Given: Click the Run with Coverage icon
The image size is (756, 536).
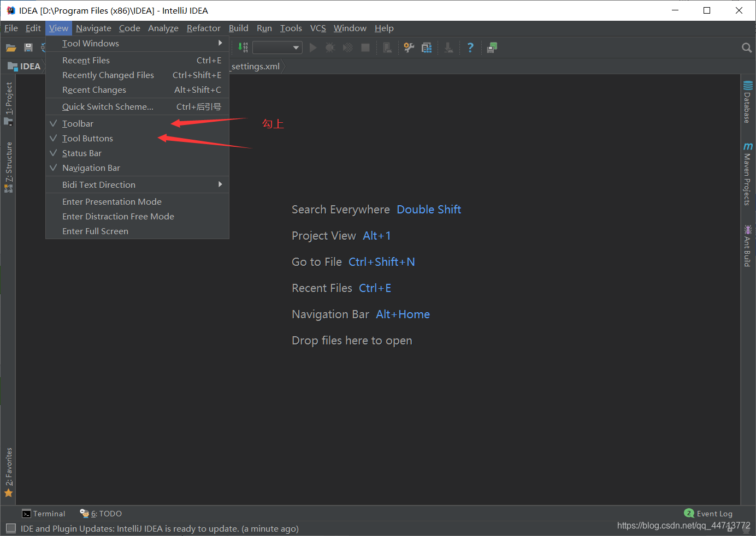Looking at the screenshot, I should pos(348,48).
